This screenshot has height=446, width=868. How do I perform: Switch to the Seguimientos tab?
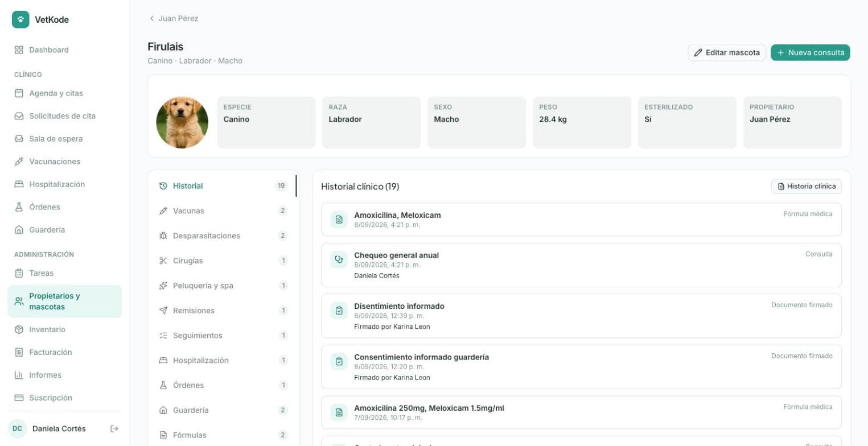coord(223,336)
